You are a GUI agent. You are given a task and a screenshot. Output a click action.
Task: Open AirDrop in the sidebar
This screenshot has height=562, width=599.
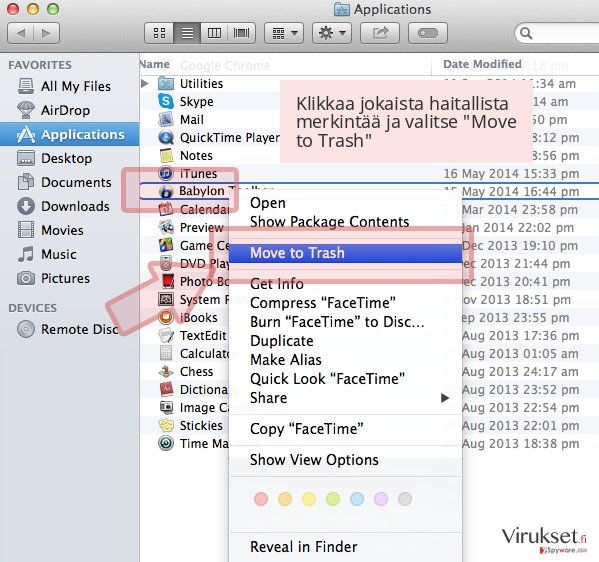[x=70, y=110]
